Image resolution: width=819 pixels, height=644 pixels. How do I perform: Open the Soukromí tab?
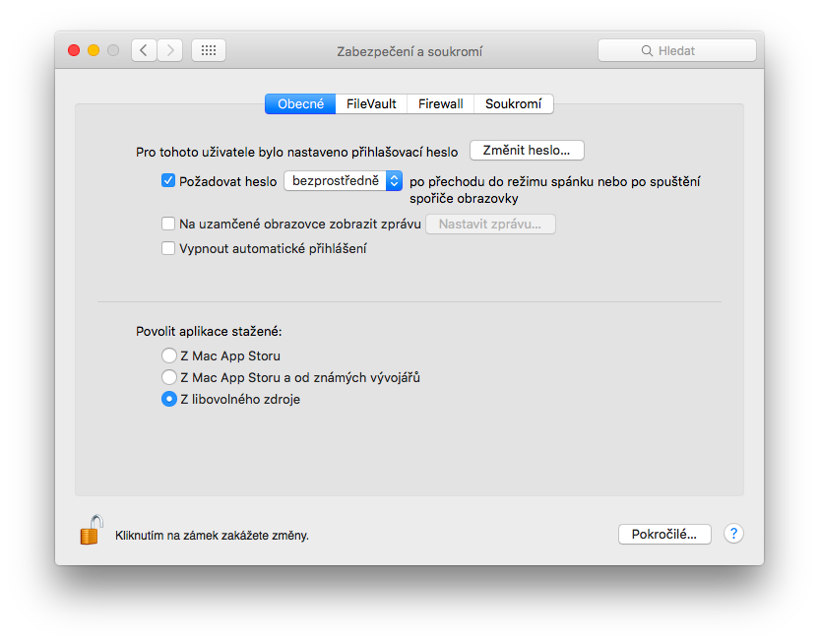pos(514,102)
